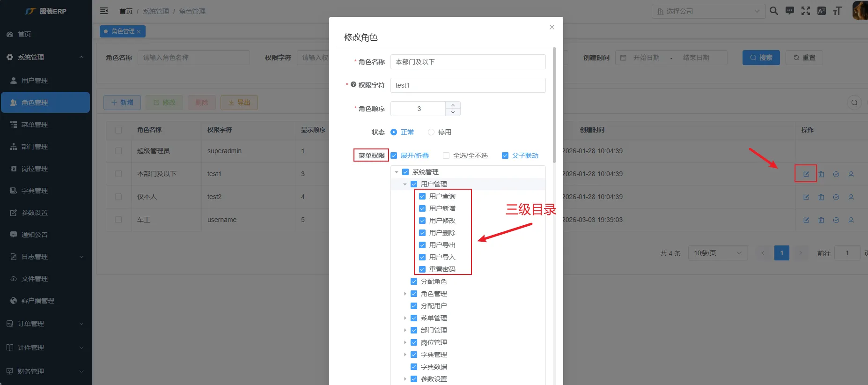Open the 10条/页 page size dropdown
The height and width of the screenshot is (385, 868).
point(717,253)
